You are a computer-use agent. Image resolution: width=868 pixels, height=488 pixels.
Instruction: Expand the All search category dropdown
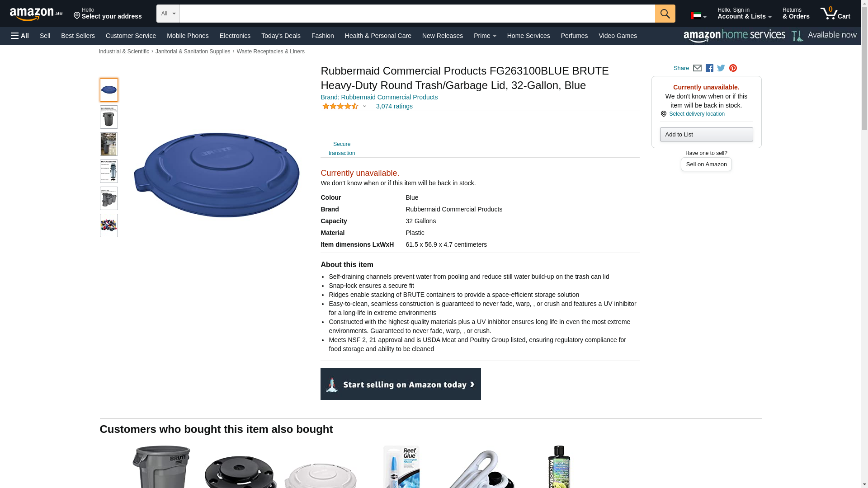pyautogui.click(x=168, y=14)
